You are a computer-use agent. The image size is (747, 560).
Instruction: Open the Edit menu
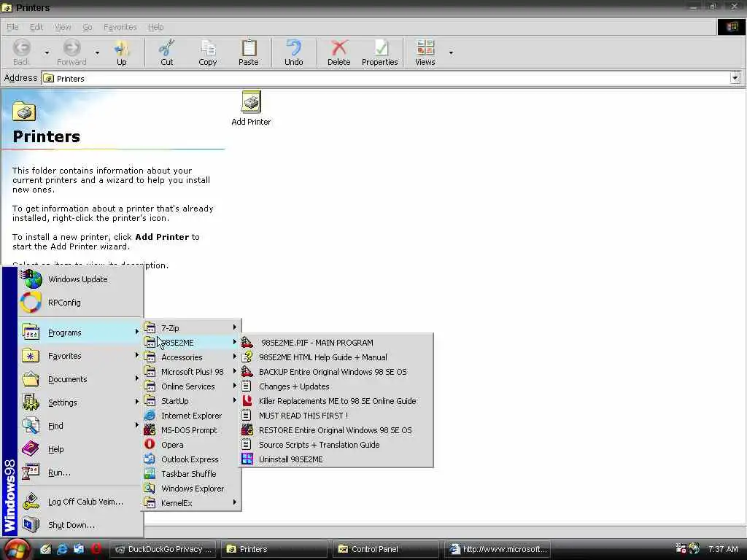[x=36, y=27]
